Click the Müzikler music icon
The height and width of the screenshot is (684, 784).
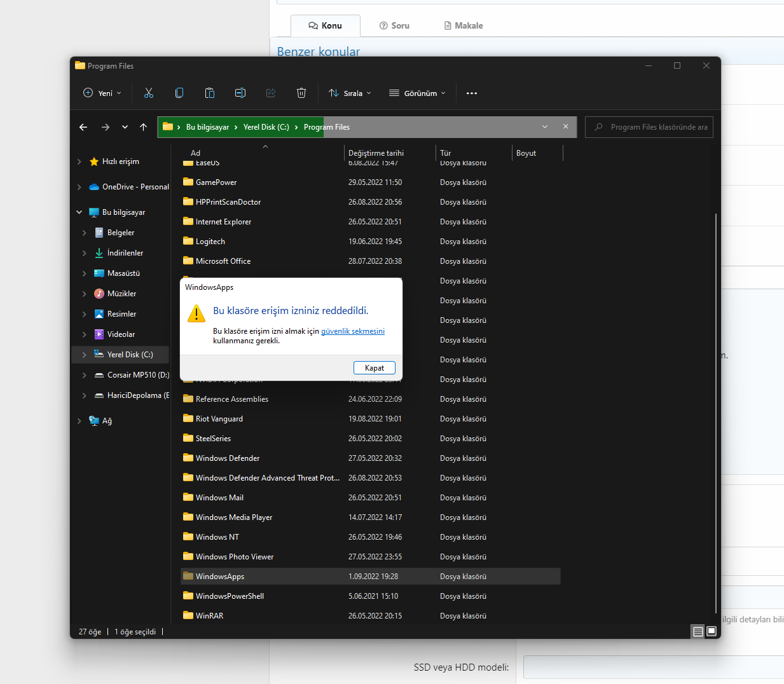[x=99, y=294]
